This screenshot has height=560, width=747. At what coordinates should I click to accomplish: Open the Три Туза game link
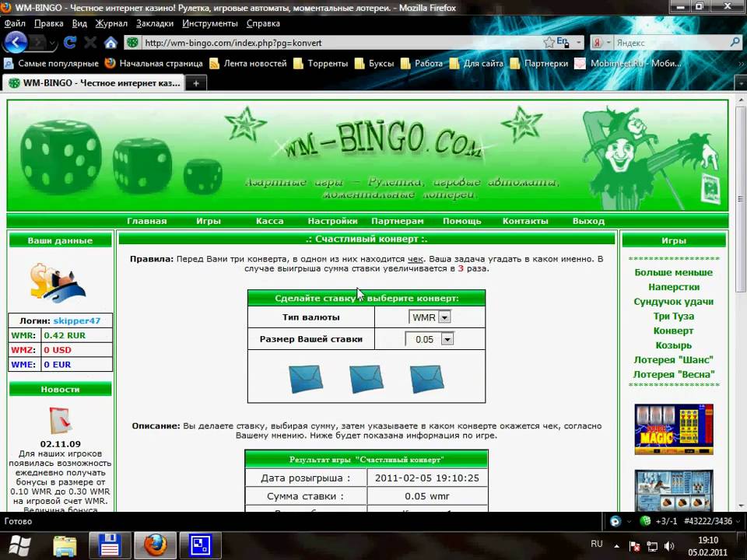tap(673, 317)
